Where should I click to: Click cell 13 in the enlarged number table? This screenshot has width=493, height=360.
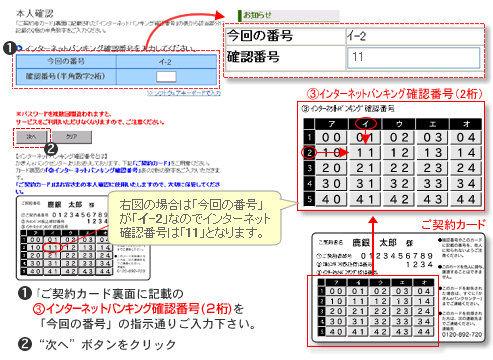coord(433,153)
